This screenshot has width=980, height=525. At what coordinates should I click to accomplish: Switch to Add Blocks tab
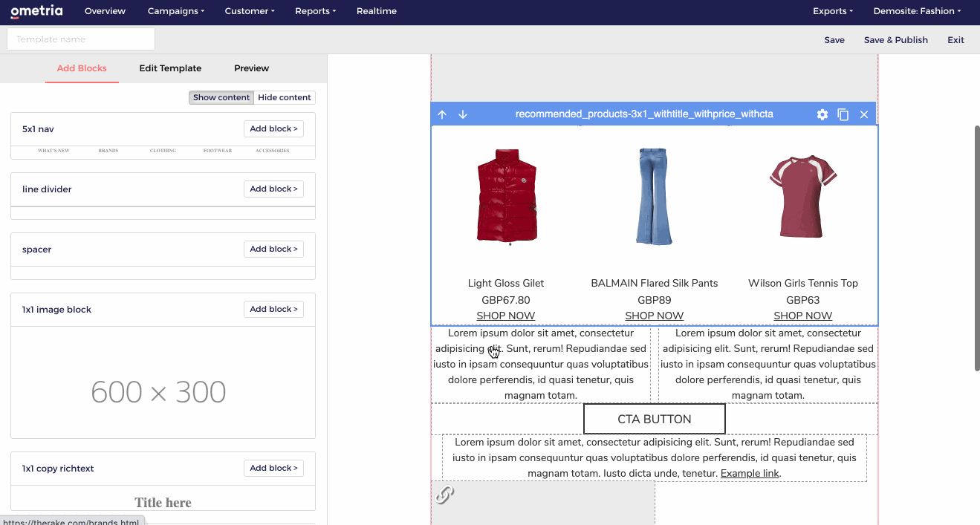pyautogui.click(x=82, y=68)
